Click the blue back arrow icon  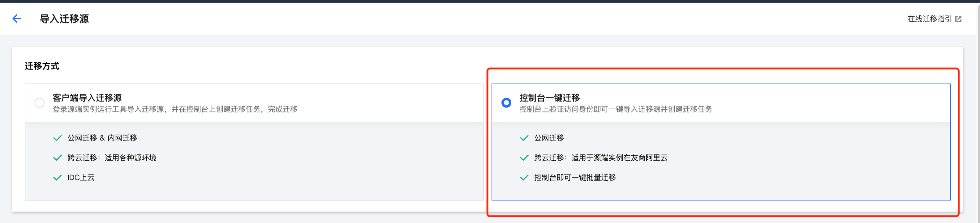pos(17,19)
